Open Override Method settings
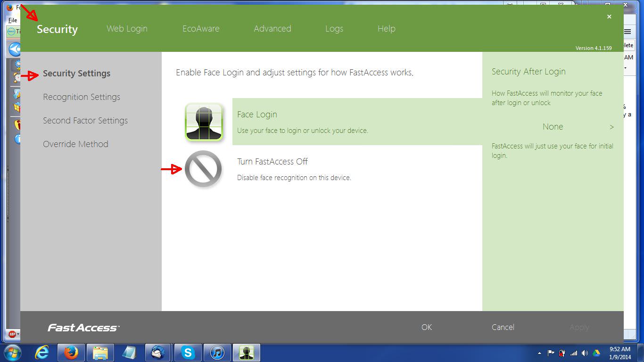 [x=75, y=144]
